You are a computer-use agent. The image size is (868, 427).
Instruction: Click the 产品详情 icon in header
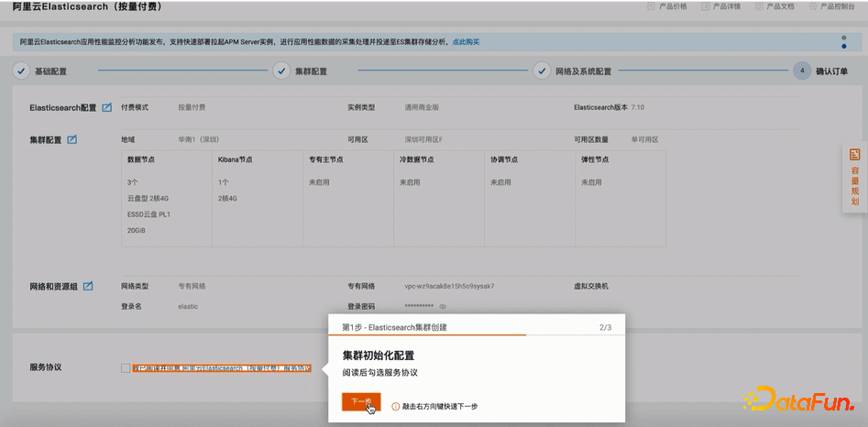(705, 6)
